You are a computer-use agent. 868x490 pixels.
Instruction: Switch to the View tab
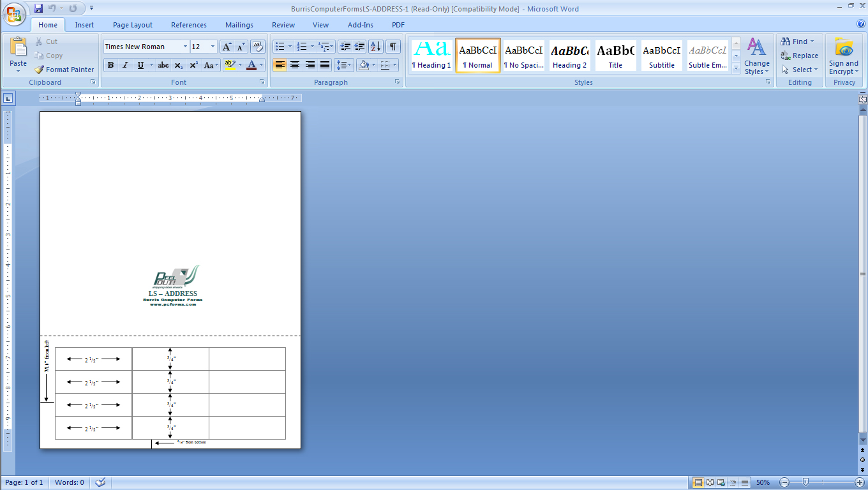(x=321, y=25)
